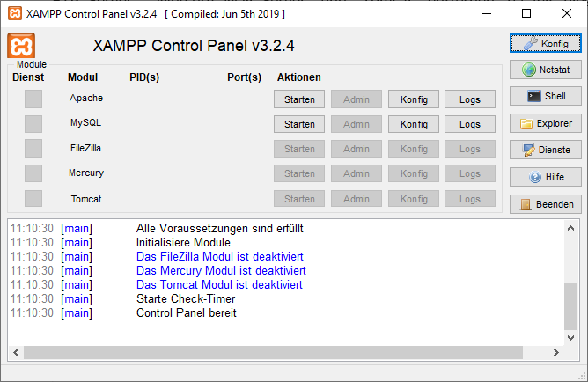Click the 'Port(s)' column header
588x382 pixels.
244,77
